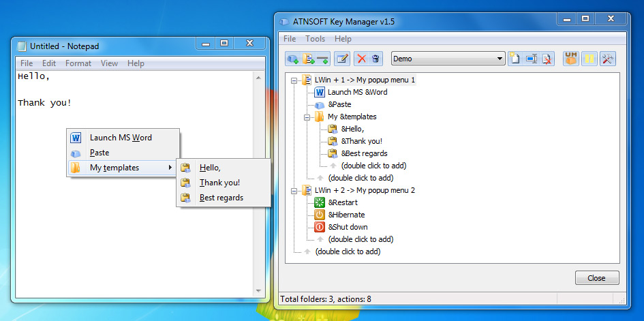The image size is (644, 321).
Task: Open File menu in Key Manager
Action: pyautogui.click(x=290, y=39)
